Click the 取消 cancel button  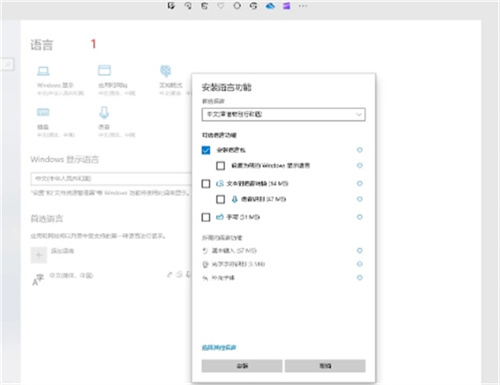click(325, 366)
